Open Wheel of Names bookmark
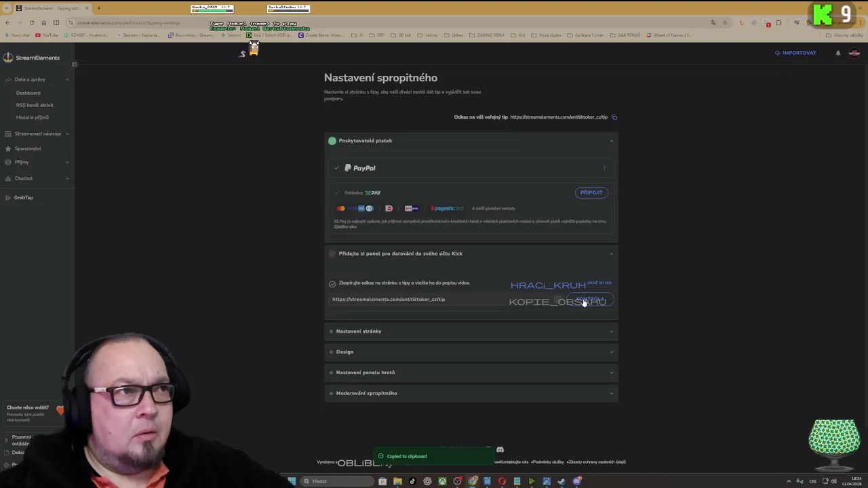868x488 pixels. [x=670, y=35]
